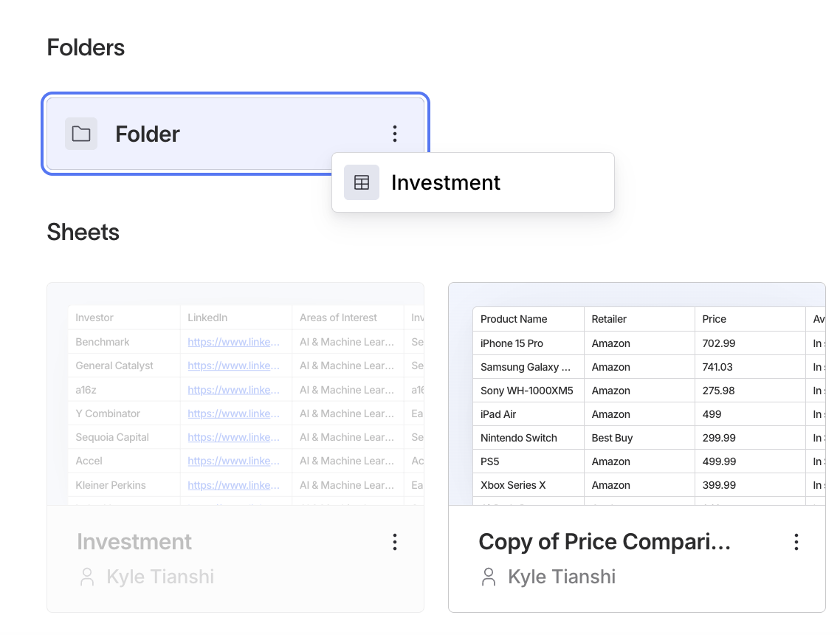Viewport: 840px width, 635px height.
Task: Open the Sequoia Capital row's LinkedIn link
Action: [x=234, y=437]
